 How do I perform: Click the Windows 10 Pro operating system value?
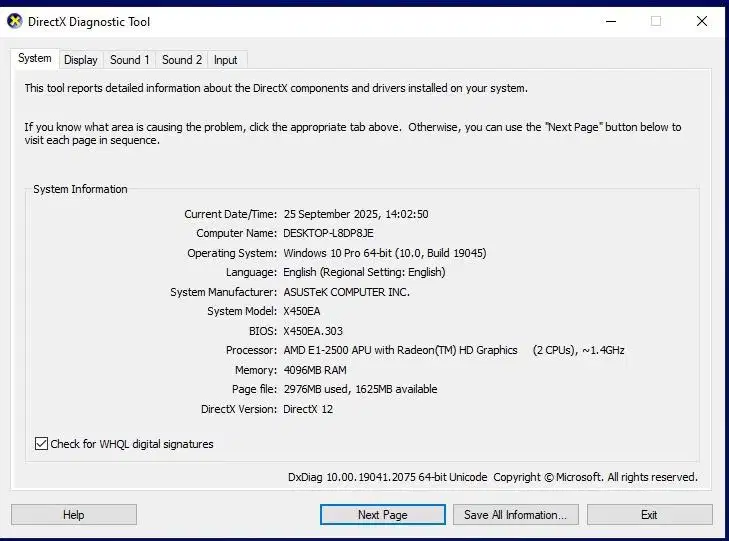coord(384,253)
